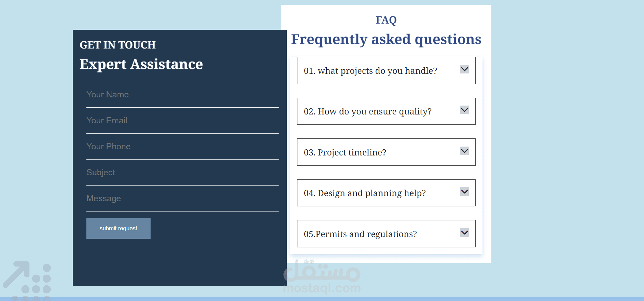Image resolution: width=644 pixels, height=301 pixels.
Task: Expand chevron for 'what projects do you handle?'
Action: pos(464,69)
